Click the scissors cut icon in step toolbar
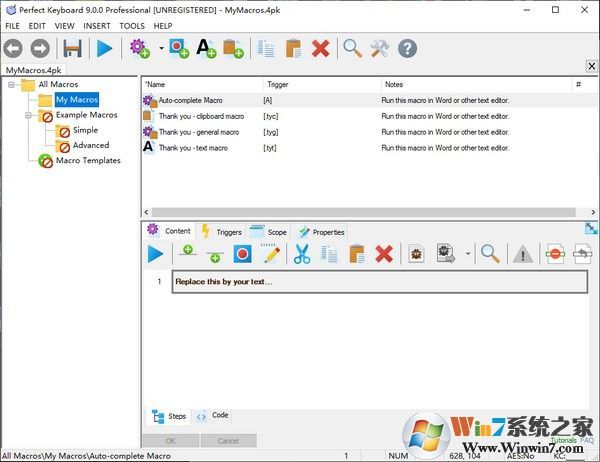The width and height of the screenshot is (600, 462). coord(302,254)
